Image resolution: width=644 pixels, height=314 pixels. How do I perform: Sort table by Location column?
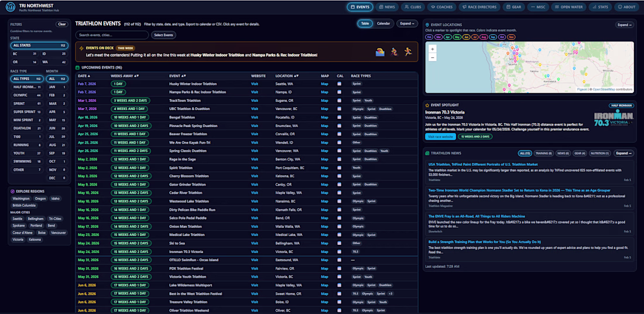coord(287,76)
